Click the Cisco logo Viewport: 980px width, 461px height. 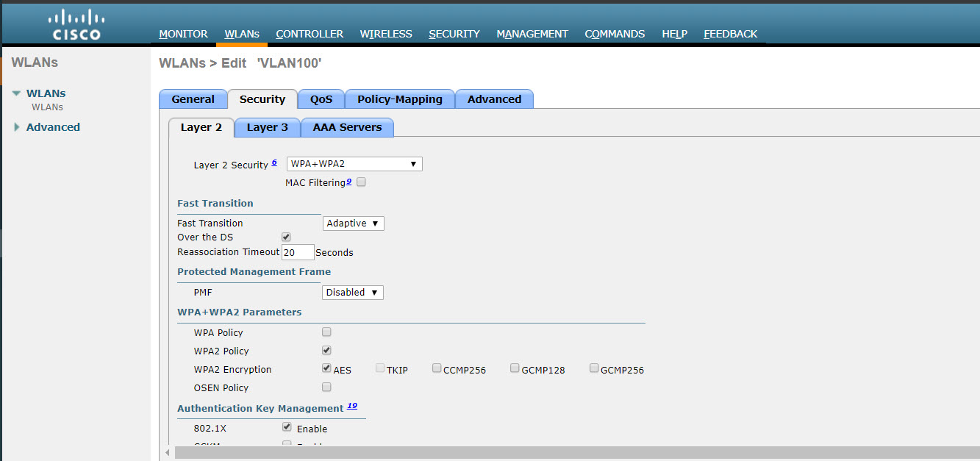coord(74,22)
